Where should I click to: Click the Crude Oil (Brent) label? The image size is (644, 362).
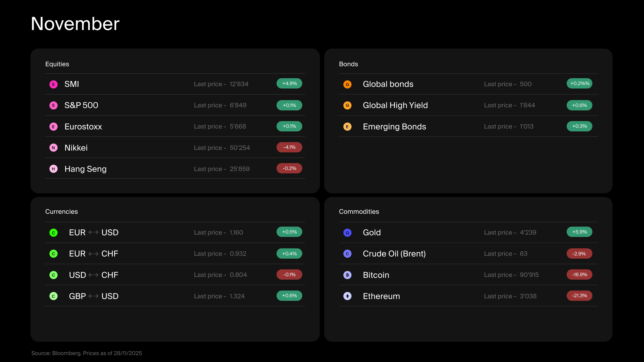click(x=394, y=254)
